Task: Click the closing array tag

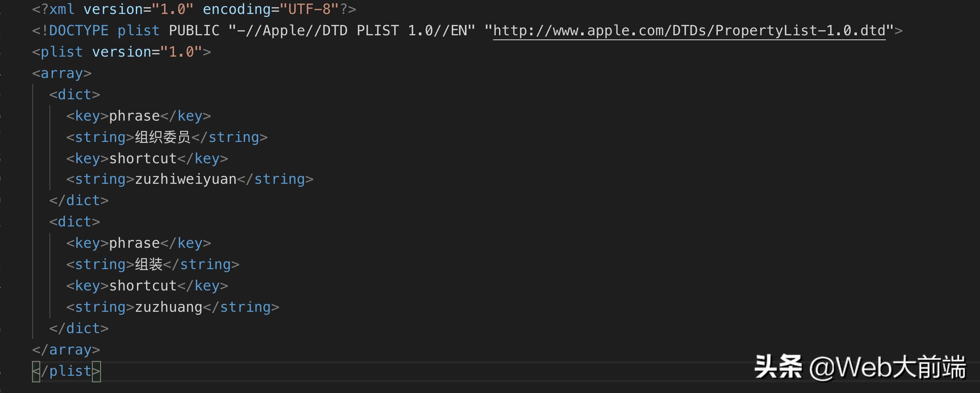Action: coord(66,350)
